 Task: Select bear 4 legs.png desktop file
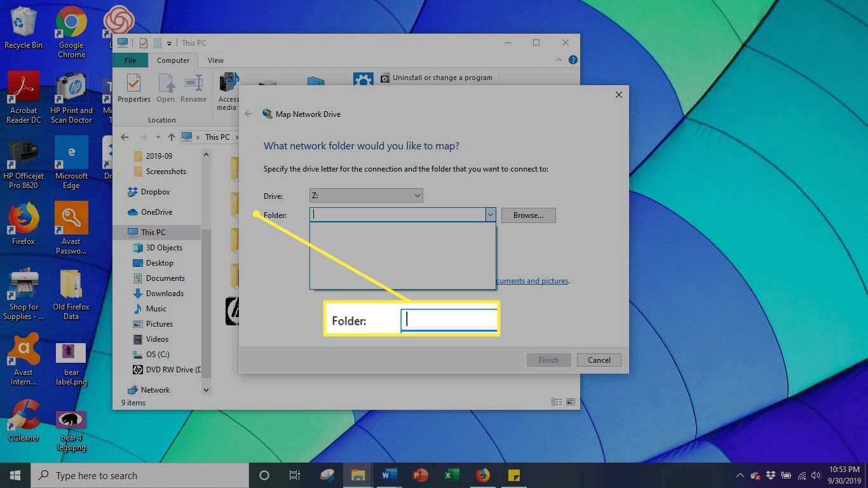tap(71, 431)
